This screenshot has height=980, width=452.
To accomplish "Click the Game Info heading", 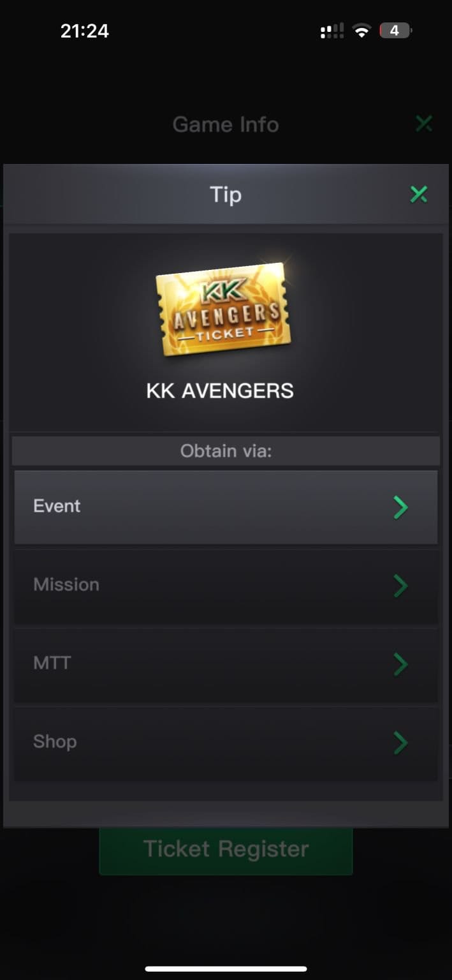I will (226, 124).
